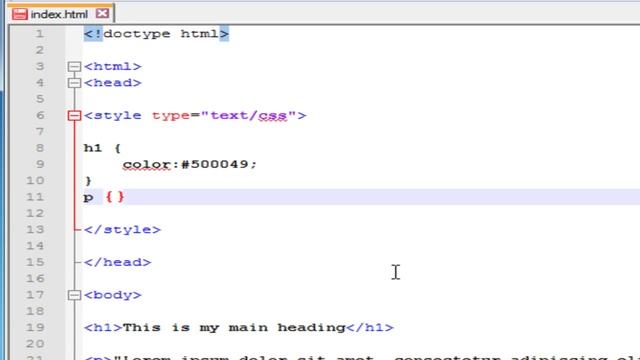Click the 'This is my main heading' text
Viewport: 640px width, 360px height.
234,328
